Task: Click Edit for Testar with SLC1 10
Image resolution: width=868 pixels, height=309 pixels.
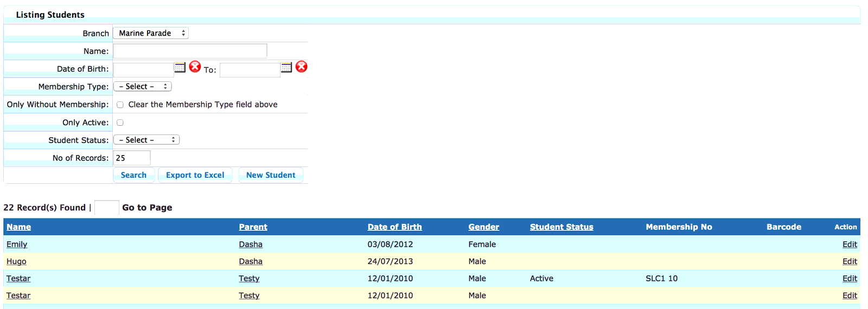Action: [x=850, y=279]
